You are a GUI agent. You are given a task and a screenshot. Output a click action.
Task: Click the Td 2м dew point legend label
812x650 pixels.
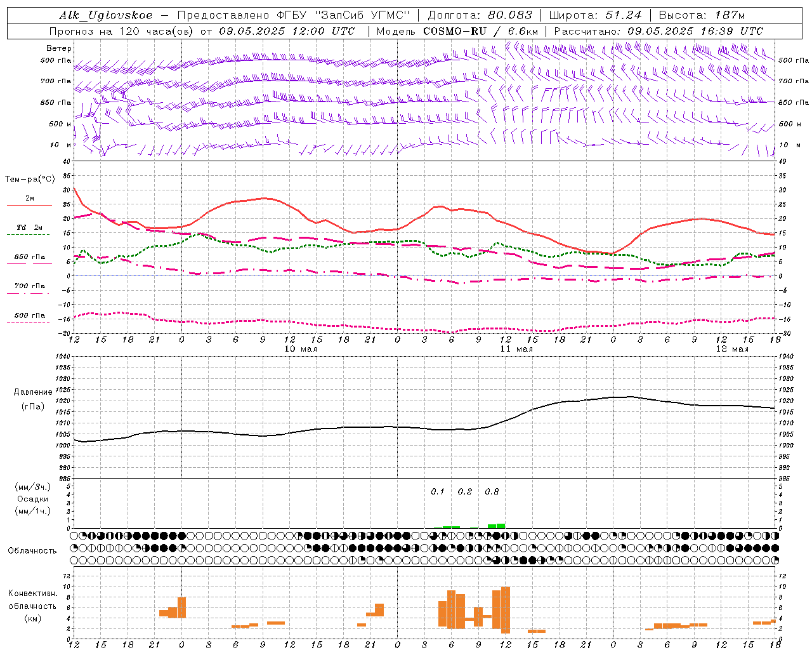tap(30, 227)
